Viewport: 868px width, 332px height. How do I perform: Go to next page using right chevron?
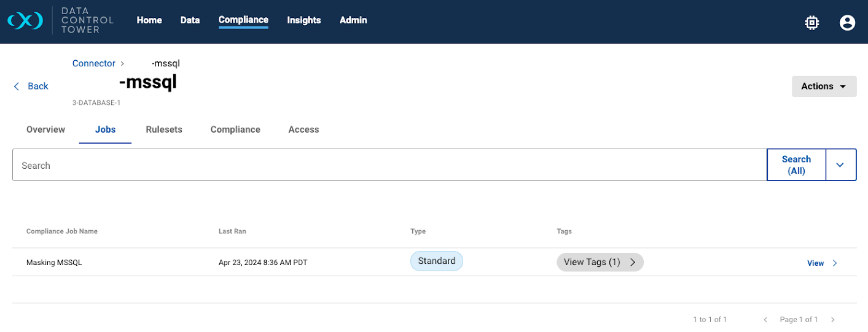click(833, 320)
